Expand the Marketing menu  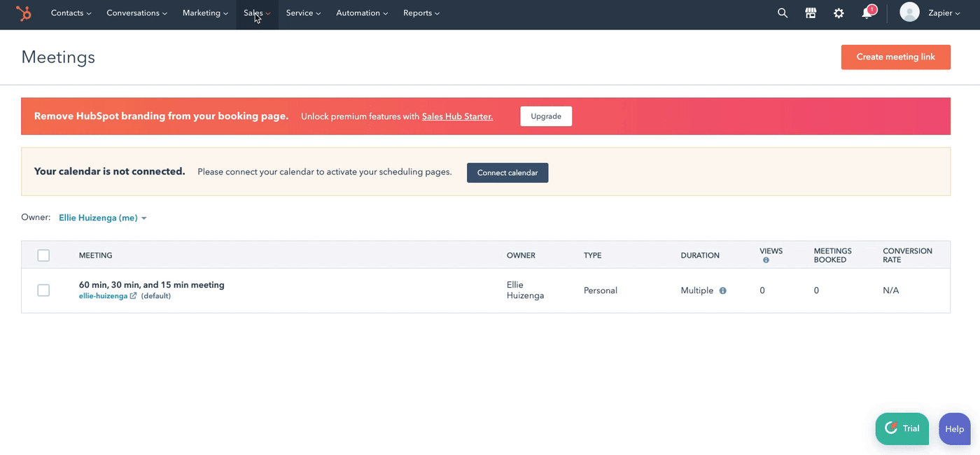pyautogui.click(x=206, y=13)
